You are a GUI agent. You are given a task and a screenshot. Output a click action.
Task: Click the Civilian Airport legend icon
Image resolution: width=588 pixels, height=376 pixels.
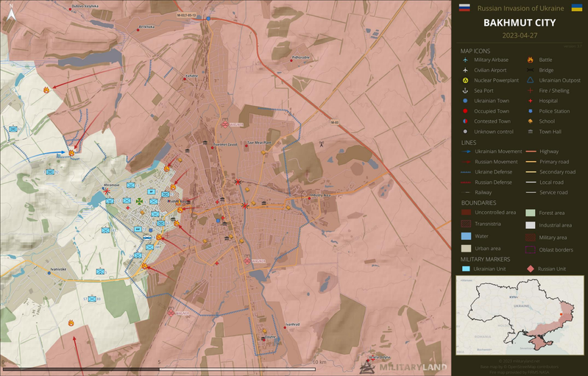click(x=465, y=70)
